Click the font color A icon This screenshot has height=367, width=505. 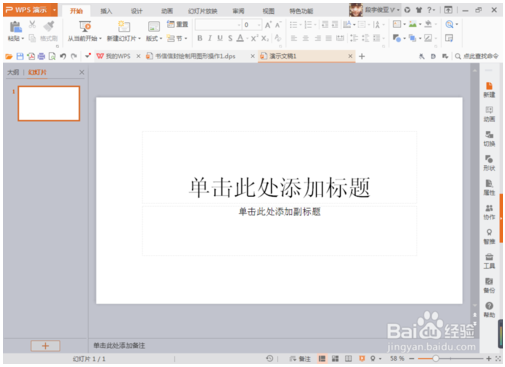tap(240, 38)
